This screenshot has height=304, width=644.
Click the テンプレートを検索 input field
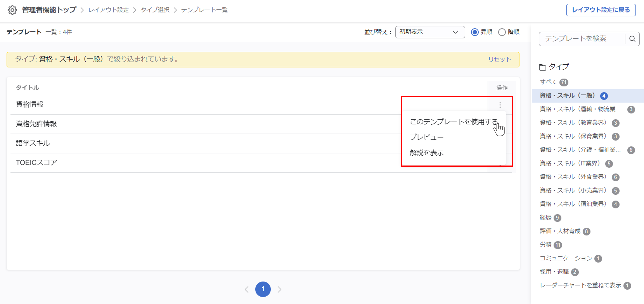click(582, 39)
